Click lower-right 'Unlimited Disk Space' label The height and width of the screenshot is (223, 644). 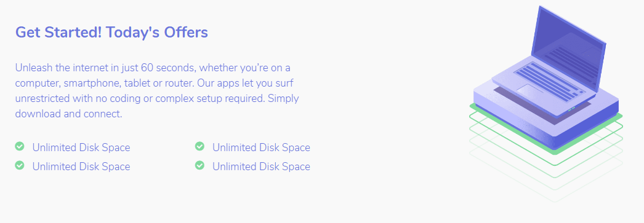[261, 166]
